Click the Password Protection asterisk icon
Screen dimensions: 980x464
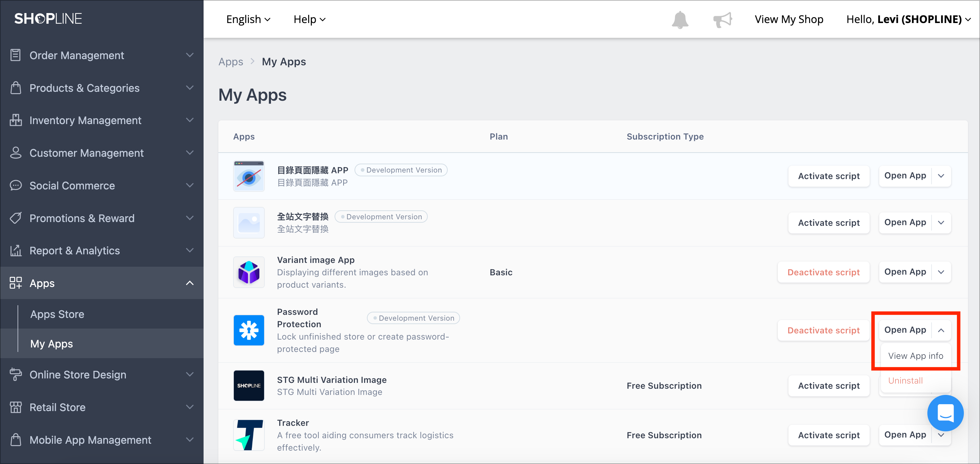(249, 330)
